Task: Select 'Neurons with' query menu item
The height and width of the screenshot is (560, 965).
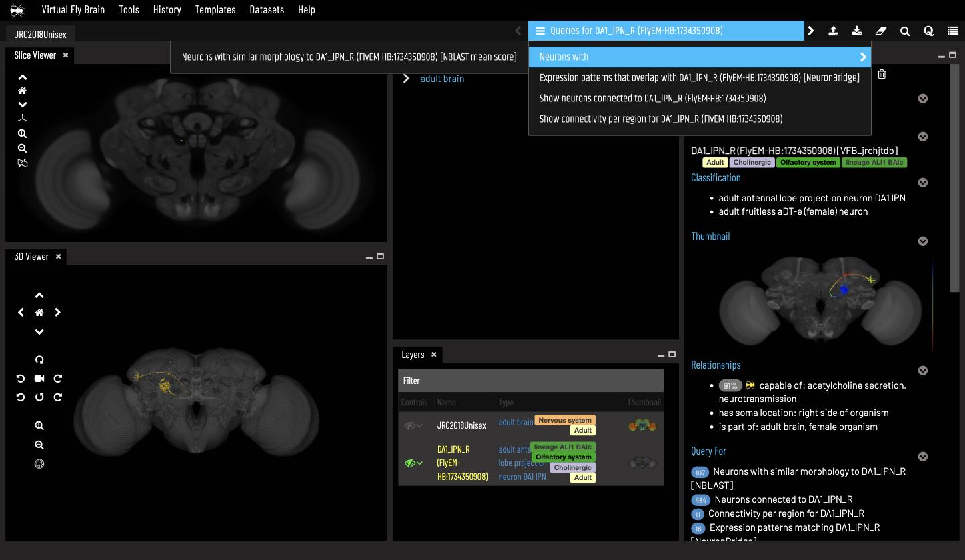Action: pos(700,57)
